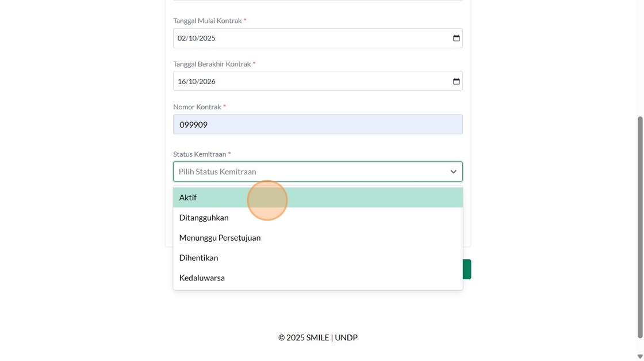Click the Nomor Kontrak field label
This screenshot has width=644, height=361.
pyautogui.click(x=197, y=107)
